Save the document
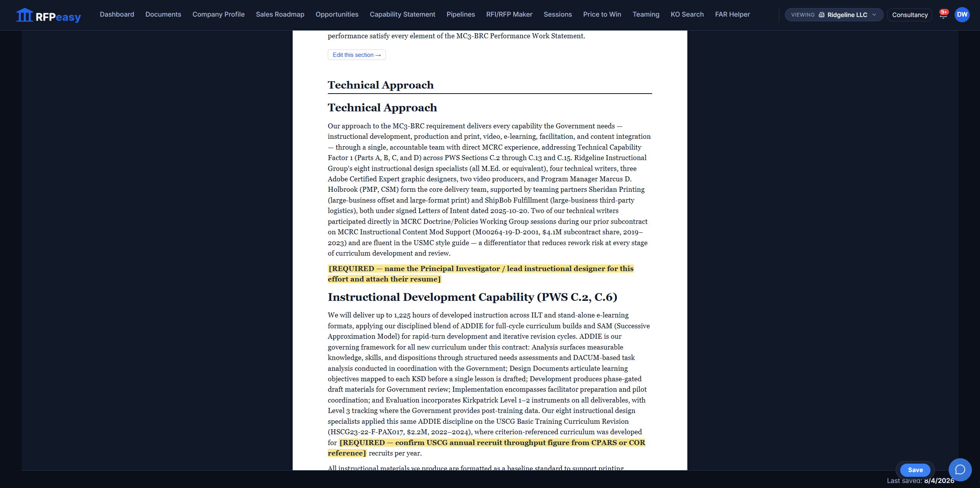The width and height of the screenshot is (980, 488). click(x=915, y=470)
